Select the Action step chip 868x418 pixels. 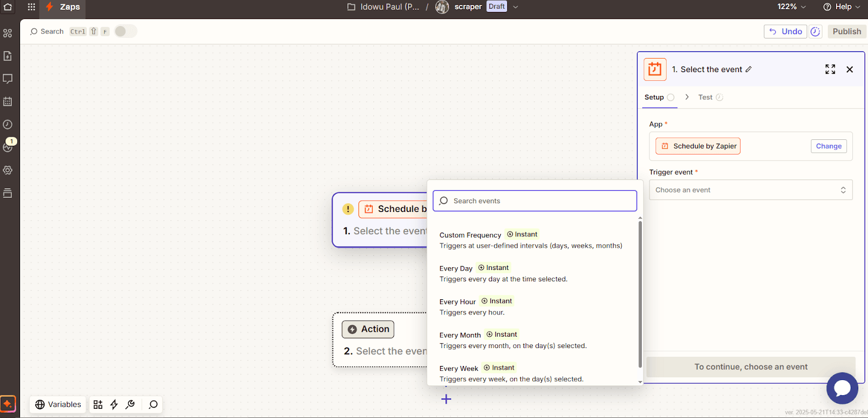point(368,329)
